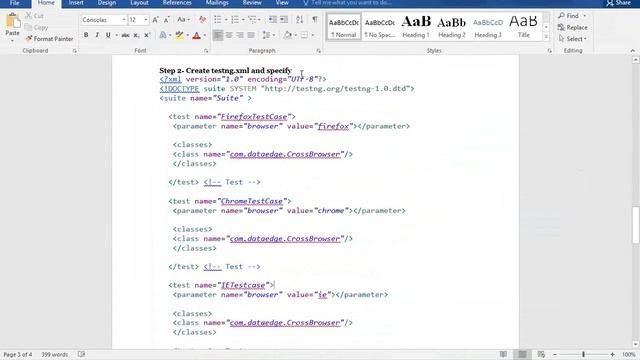Toggle Show/Hide paragraph marks
The image size is (640, 360).
[x=315, y=20]
